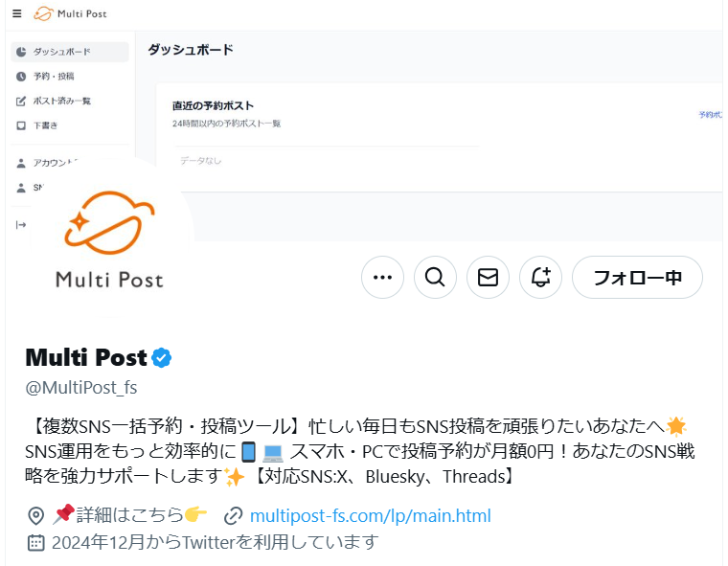The image size is (728, 566).
Task: Open the three-dots more options button
Action: [x=382, y=277]
